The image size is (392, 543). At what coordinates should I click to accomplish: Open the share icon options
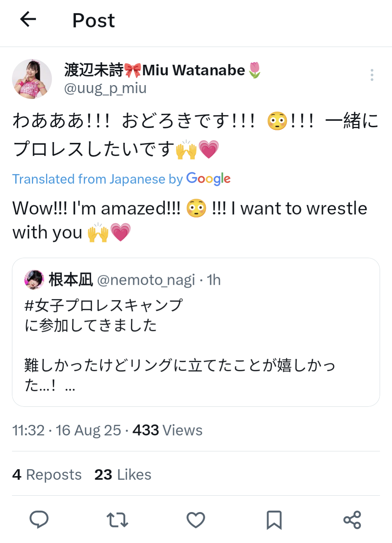(352, 520)
